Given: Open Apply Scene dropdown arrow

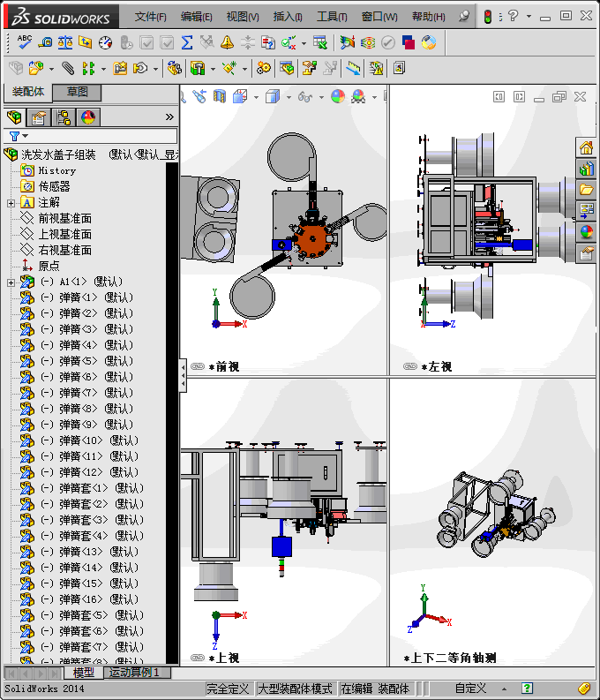Looking at the screenshot, I should coord(374,97).
